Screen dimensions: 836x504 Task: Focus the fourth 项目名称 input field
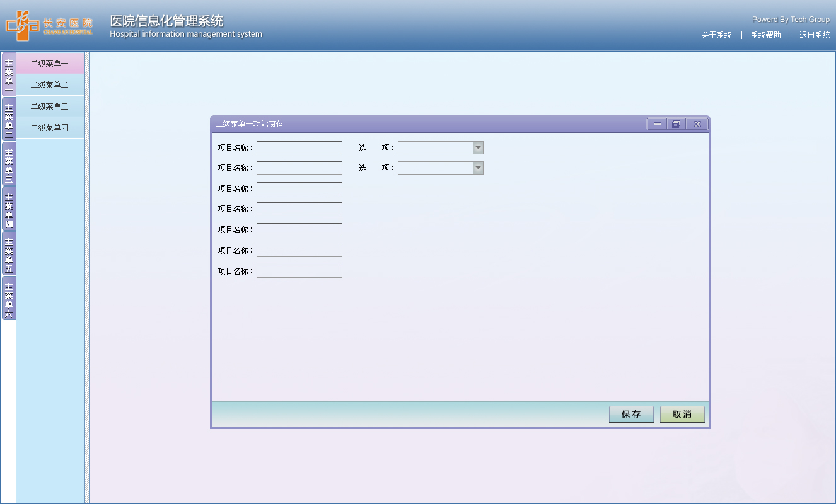pos(299,209)
